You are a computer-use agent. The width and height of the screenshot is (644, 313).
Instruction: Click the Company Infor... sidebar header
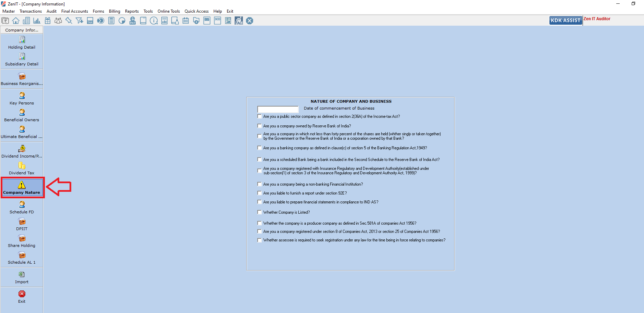click(22, 30)
